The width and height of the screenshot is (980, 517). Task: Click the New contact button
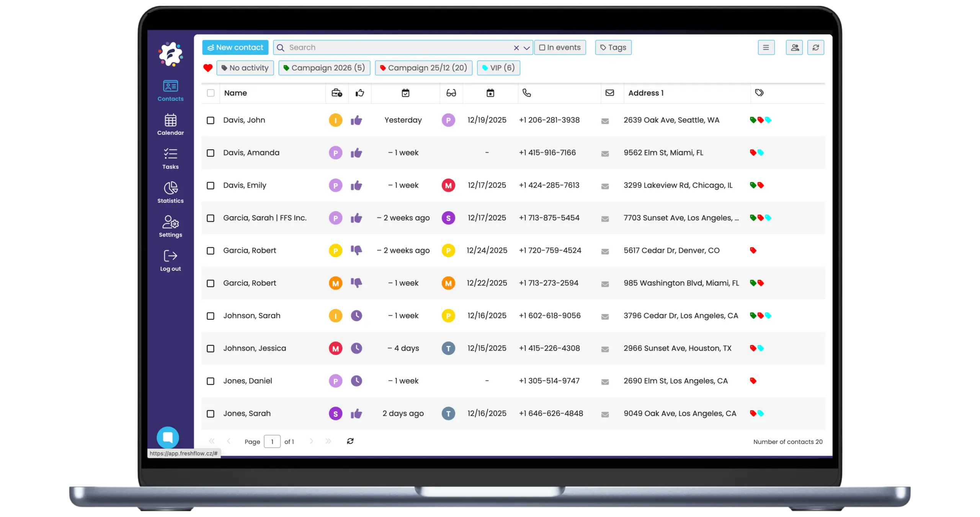pos(235,47)
